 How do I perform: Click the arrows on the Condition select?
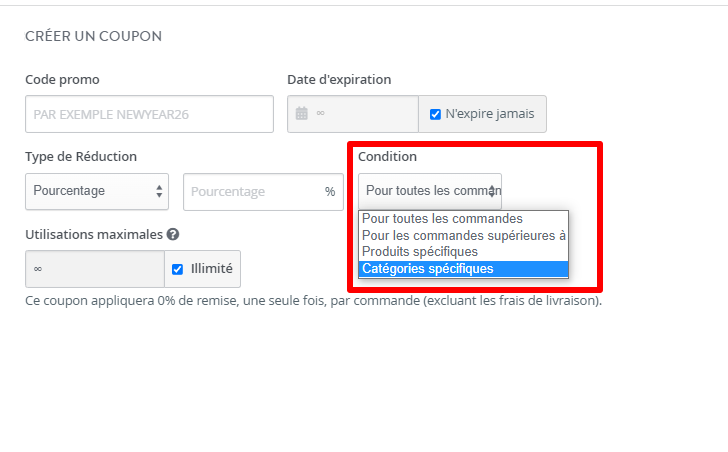click(492, 191)
